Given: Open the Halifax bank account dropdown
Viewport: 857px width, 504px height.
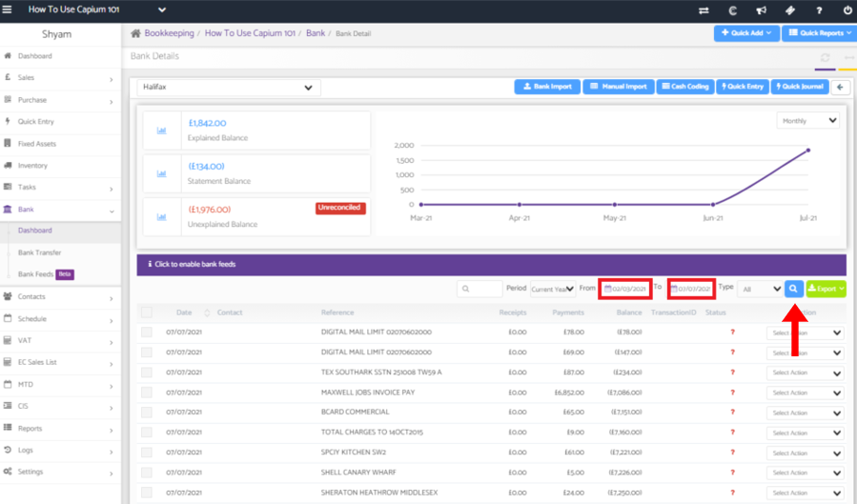Looking at the screenshot, I should click(x=229, y=88).
